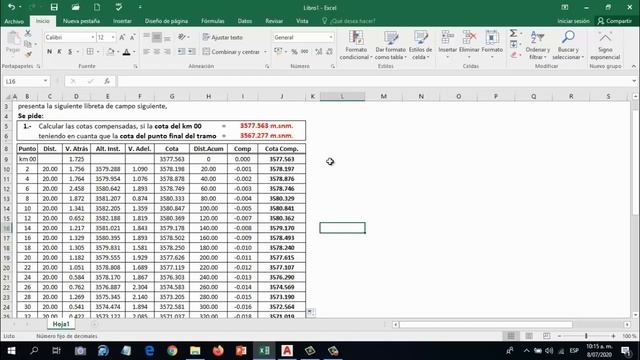The width and height of the screenshot is (640, 360).
Task: Collapse the ribbon with the chevron
Action: point(634,66)
